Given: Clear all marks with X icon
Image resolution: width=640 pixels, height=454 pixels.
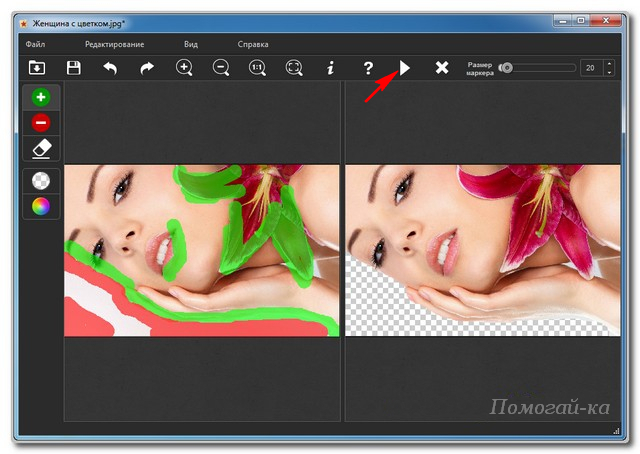Looking at the screenshot, I should point(442,67).
